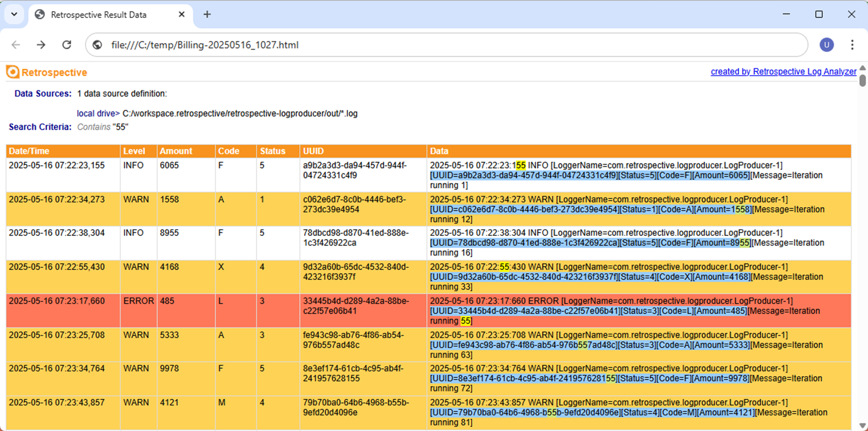
Task: Click the log path C:/workspace.retrospective text
Action: coord(240,114)
